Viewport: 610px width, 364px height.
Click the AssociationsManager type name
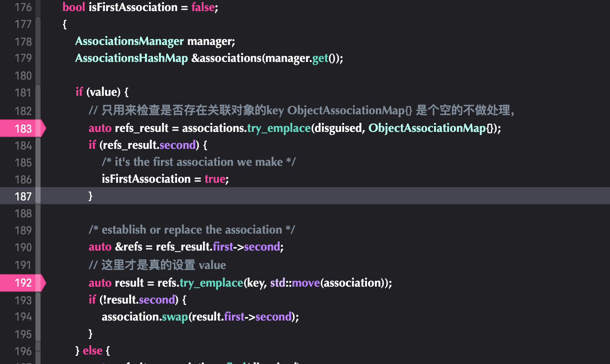click(x=129, y=41)
